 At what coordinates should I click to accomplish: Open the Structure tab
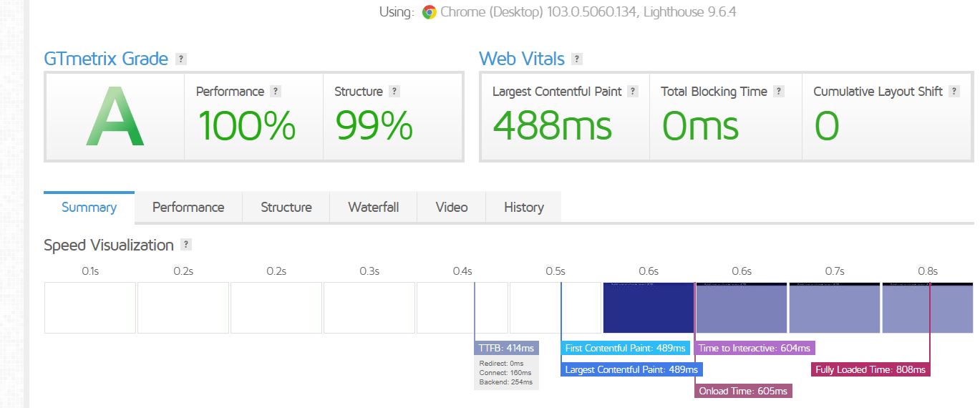(x=286, y=208)
